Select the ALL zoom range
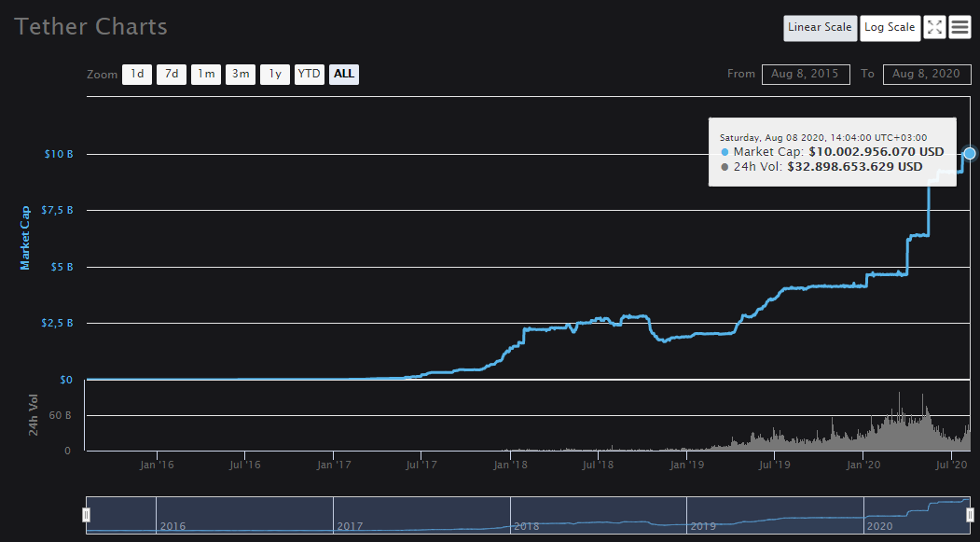The width and height of the screenshot is (980, 542). click(344, 74)
